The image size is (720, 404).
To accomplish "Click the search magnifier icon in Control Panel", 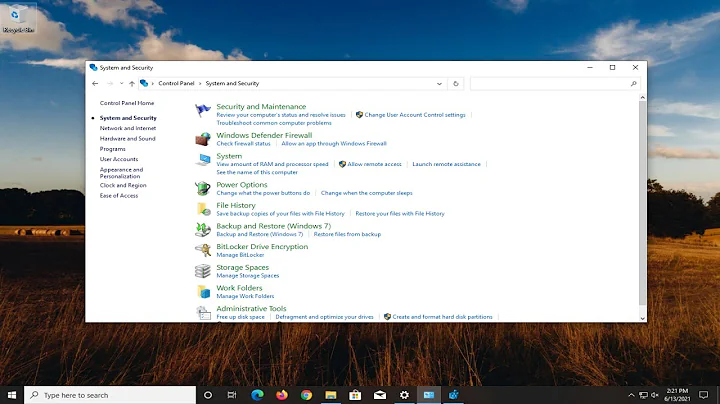I will click(x=633, y=84).
